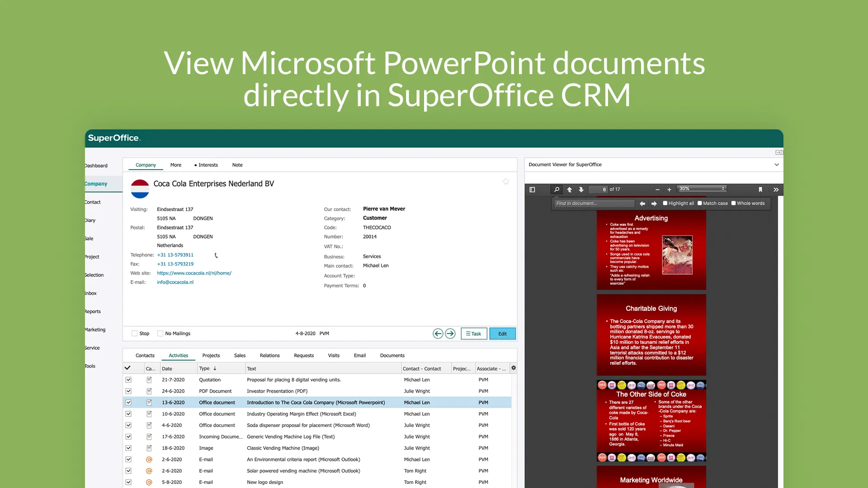Open the Interests tab
The width and height of the screenshot is (868, 488).
pos(208,165)
